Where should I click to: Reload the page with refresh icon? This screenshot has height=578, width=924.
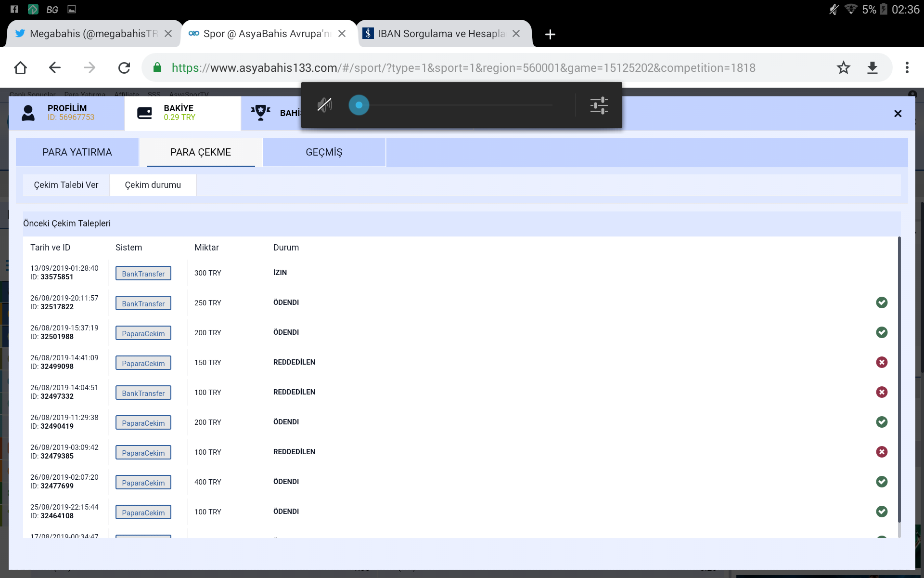(124, 68)
